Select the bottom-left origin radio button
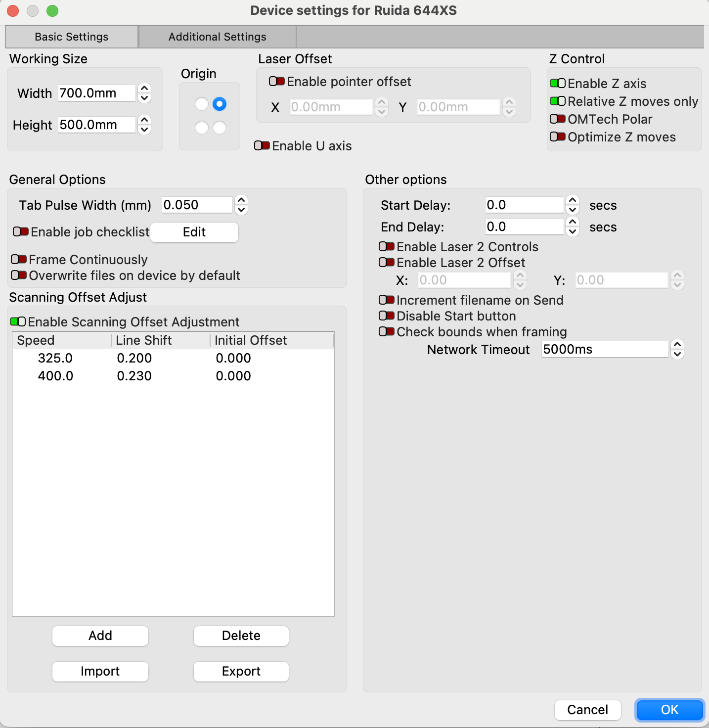This screenshot has width=709, height=728. click(202, 128)
